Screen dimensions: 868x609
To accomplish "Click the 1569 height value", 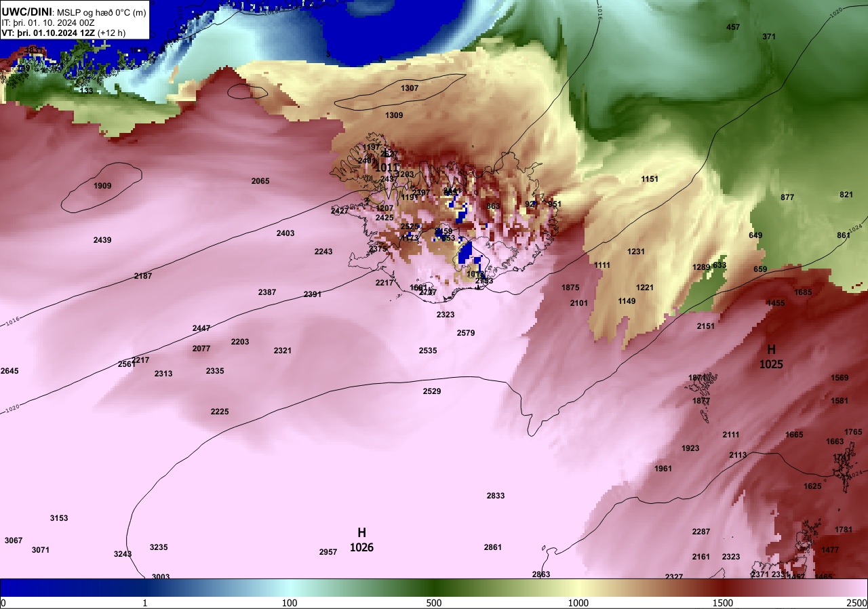I will pos(840,378).
